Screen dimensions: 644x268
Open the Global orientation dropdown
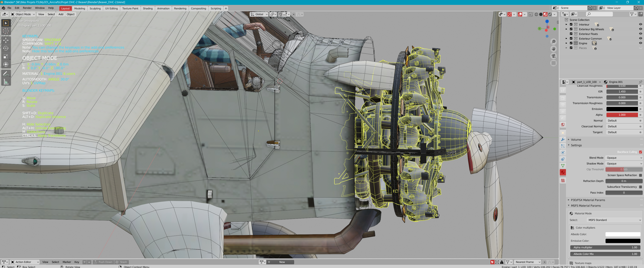259,14
